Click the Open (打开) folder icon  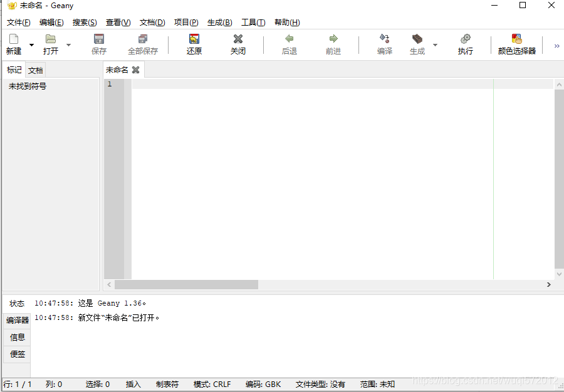point(51,39)
